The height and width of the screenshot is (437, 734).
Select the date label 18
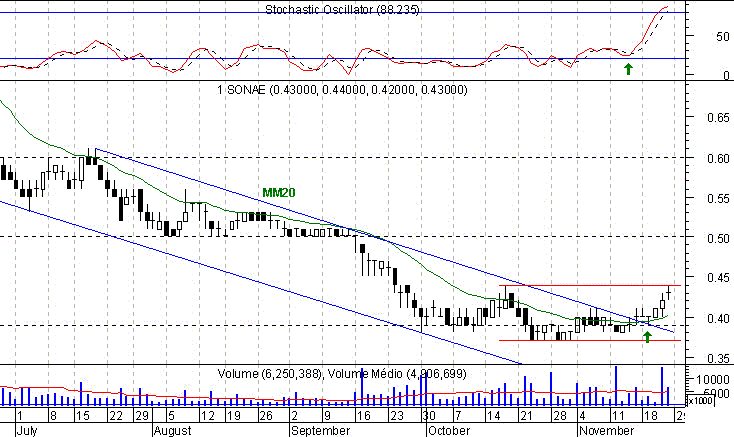point(651,416)
